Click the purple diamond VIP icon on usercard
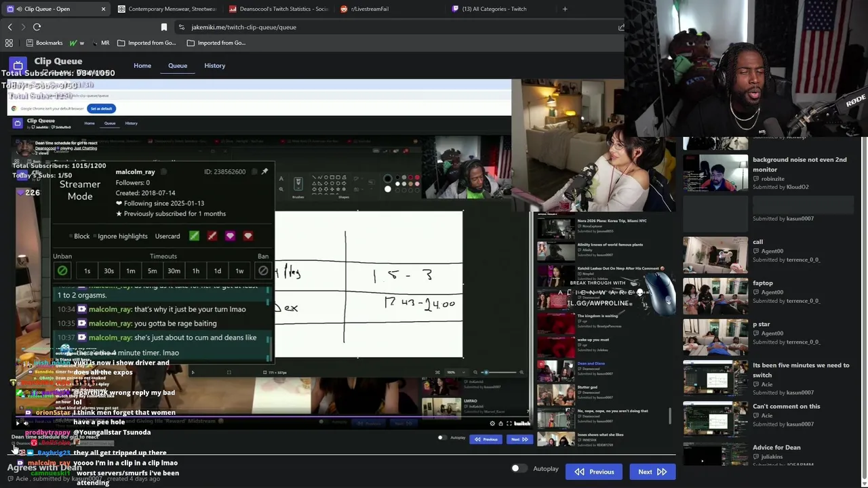 [230, 236]
